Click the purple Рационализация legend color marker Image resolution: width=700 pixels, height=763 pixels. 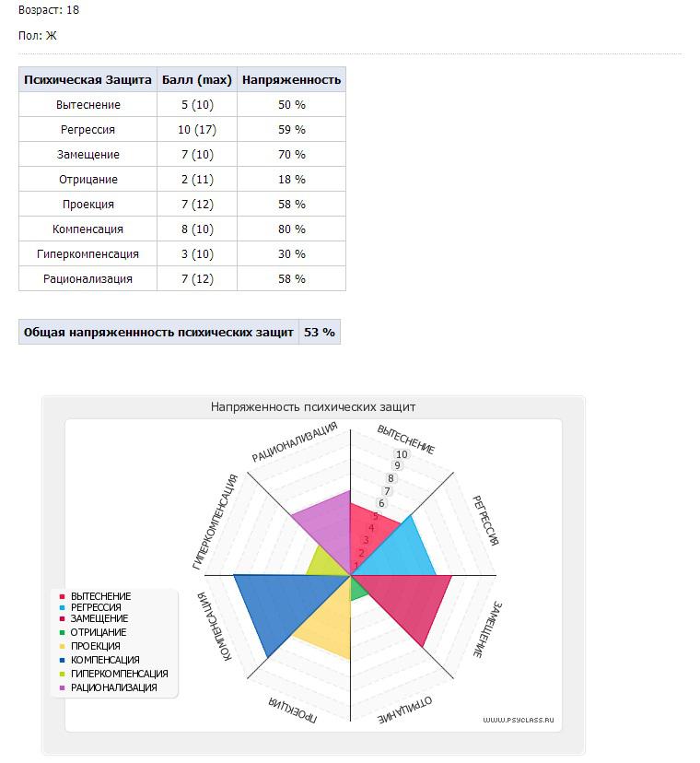click(62, 687)
